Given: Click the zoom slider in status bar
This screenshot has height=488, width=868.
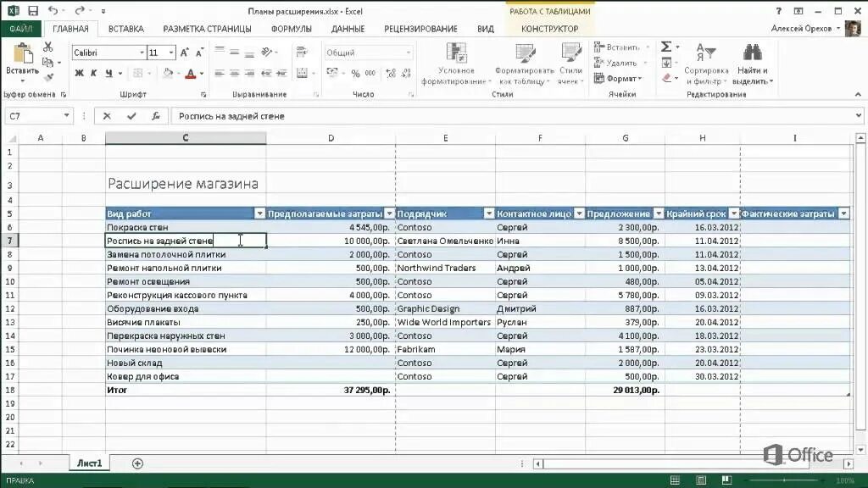Looking at the screenshot, I should click(x=784, y=481).
